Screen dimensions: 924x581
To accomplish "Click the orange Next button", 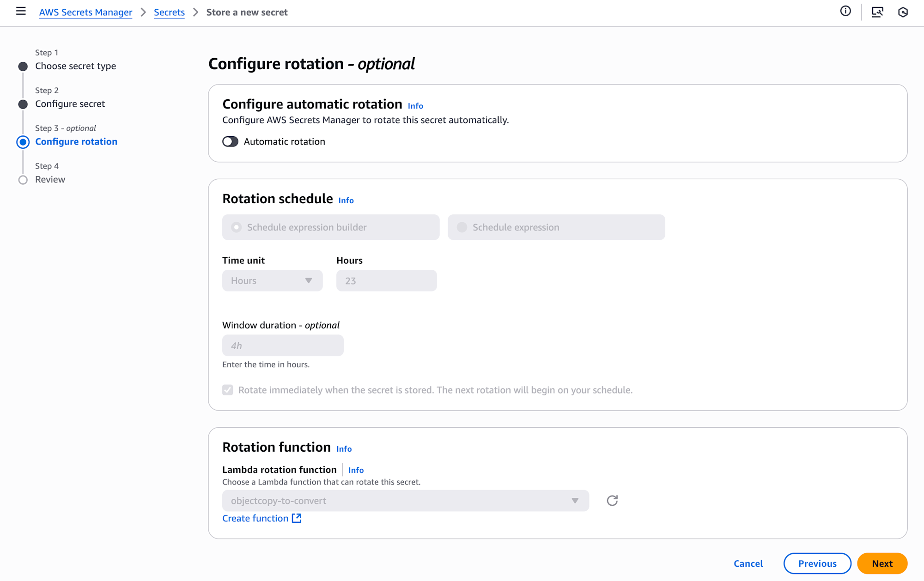I will click(x=881, y=563).
